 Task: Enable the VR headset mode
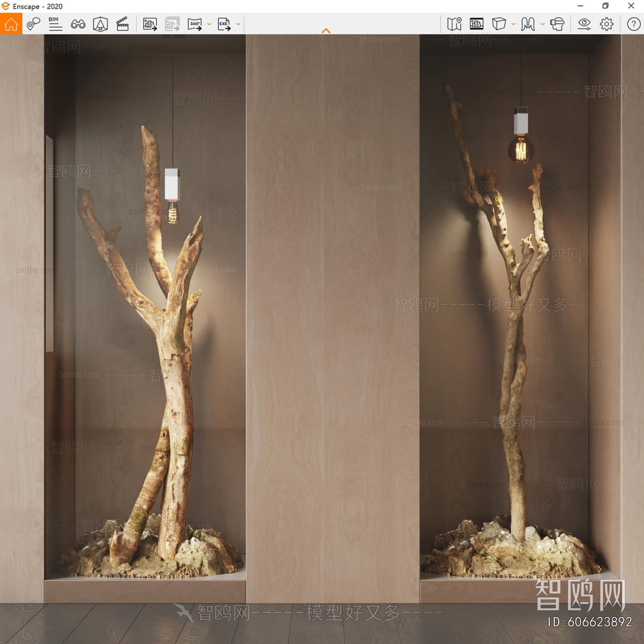pyautogui.click(x=557, y=24)
